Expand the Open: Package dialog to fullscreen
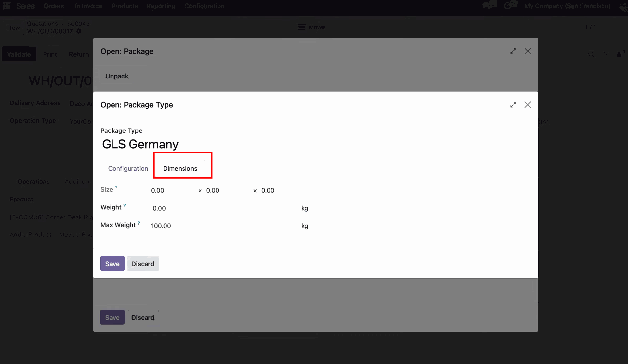This screenshot has height=364, width=628. point(513,51)
